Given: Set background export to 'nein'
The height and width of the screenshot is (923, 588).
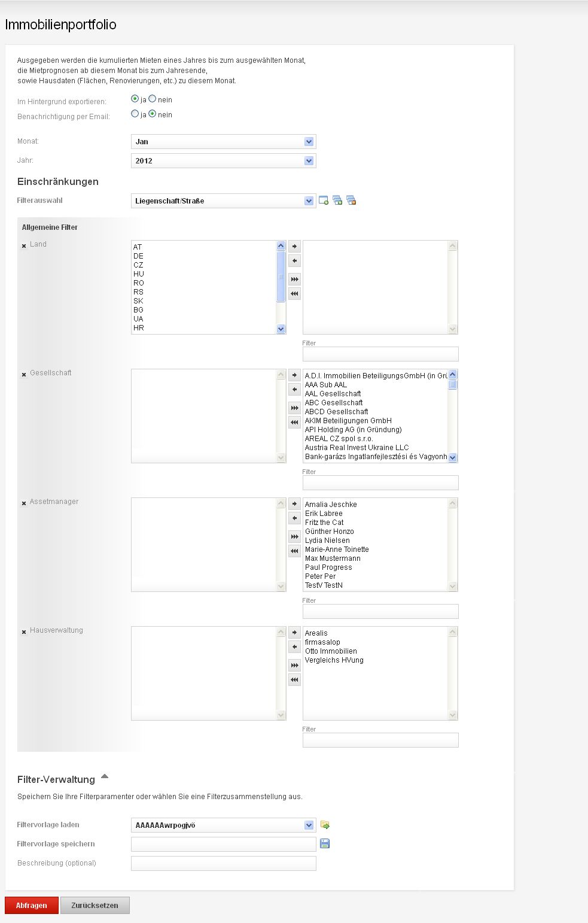Looking at the screenshot, I should (153, 99).
